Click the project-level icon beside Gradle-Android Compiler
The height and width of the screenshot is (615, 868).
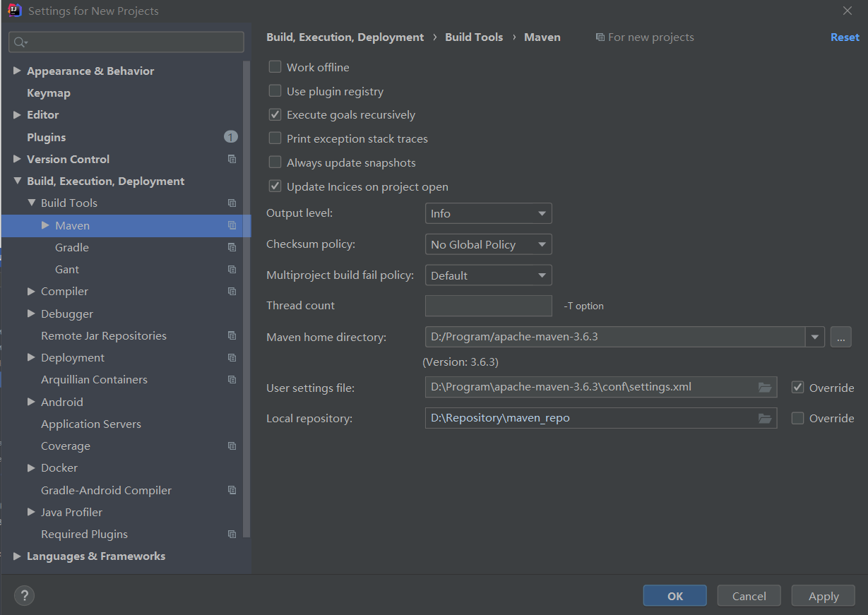tap(232, 490)
